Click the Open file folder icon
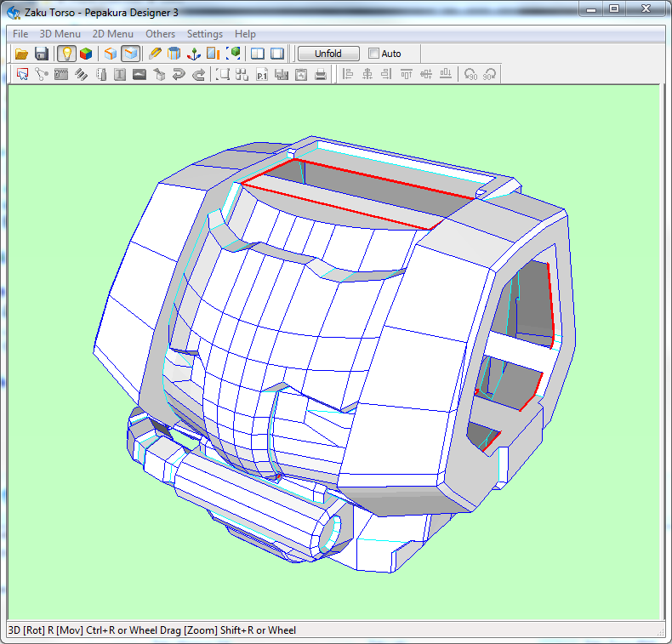This screenshot has height=644, width=672. (x=22, y=54)
